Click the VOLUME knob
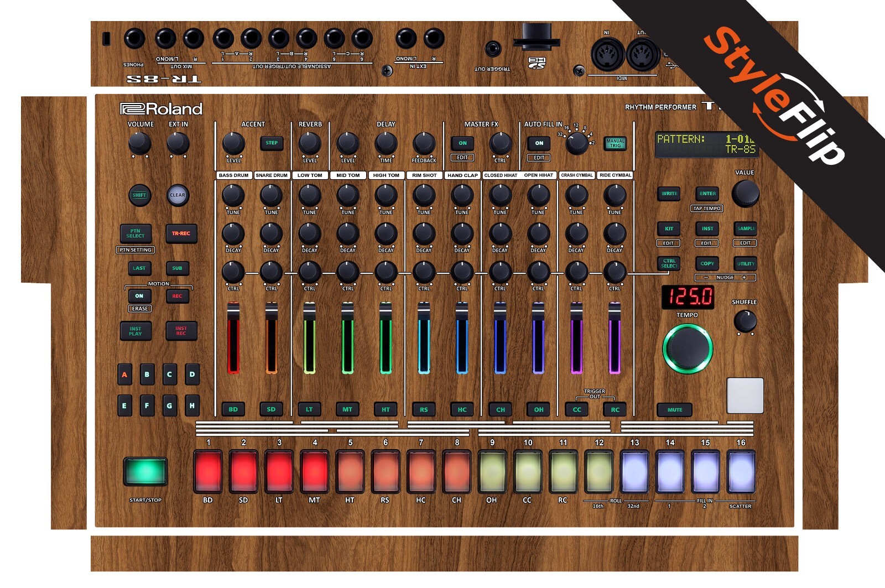The height and width of the screenshot is (588, 885). coord(140,143)
